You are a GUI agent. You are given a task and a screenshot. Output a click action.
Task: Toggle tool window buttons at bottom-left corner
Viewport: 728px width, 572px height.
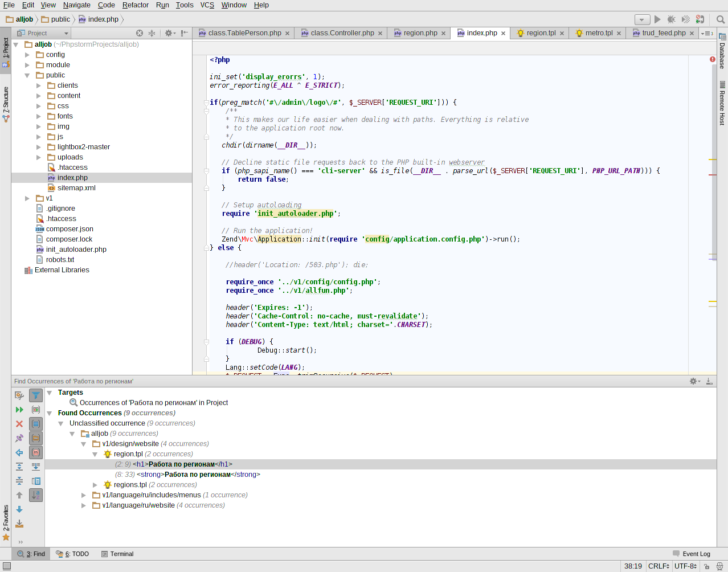pyautogui.click(x=6, y=566)
